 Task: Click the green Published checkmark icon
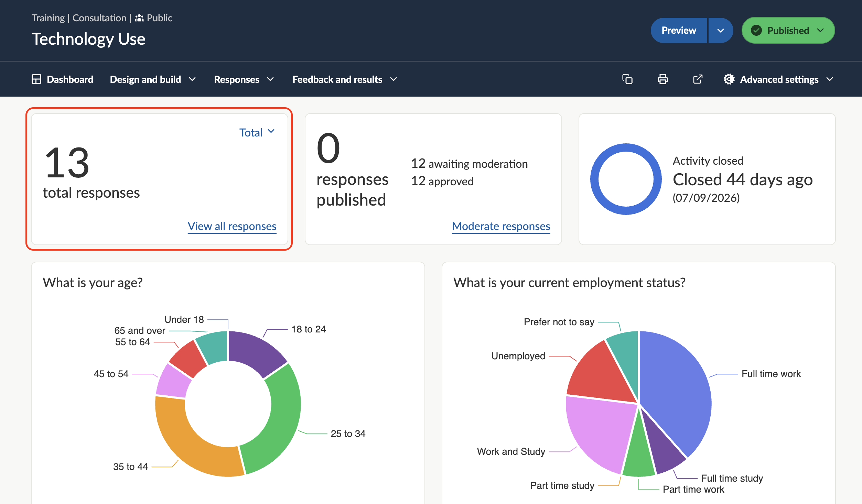[756, 31]
